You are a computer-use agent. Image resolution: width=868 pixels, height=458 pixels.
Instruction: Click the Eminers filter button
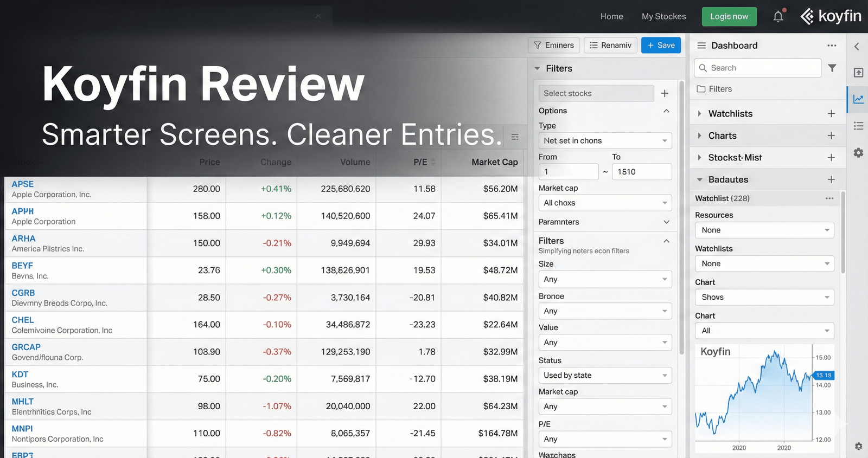[x=554, y=45]
